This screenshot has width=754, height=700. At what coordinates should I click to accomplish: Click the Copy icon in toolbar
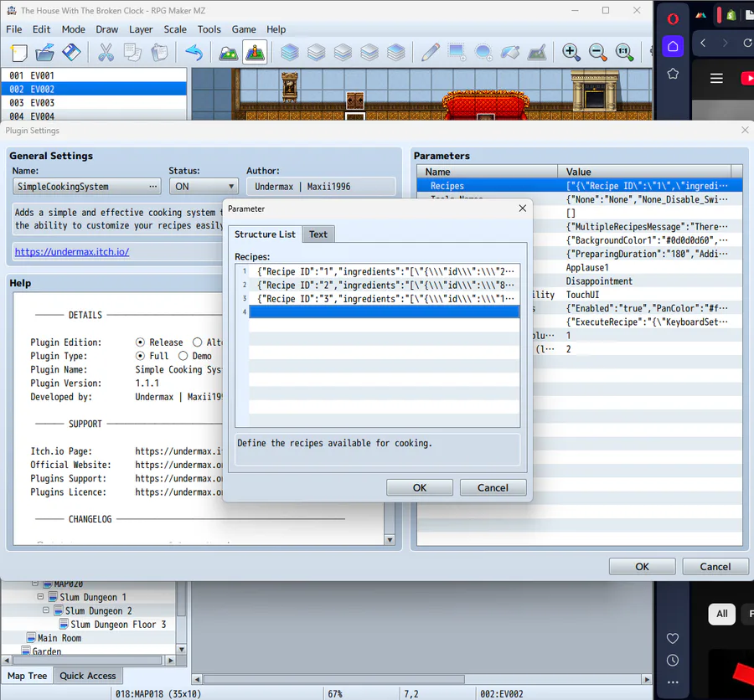tap(132, 52)
